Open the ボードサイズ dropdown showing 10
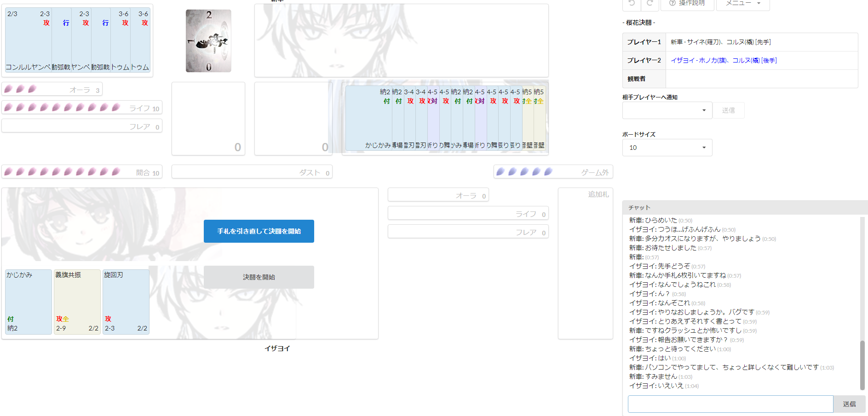The width and height of the screenshot is (868, 416). (667, 148)
